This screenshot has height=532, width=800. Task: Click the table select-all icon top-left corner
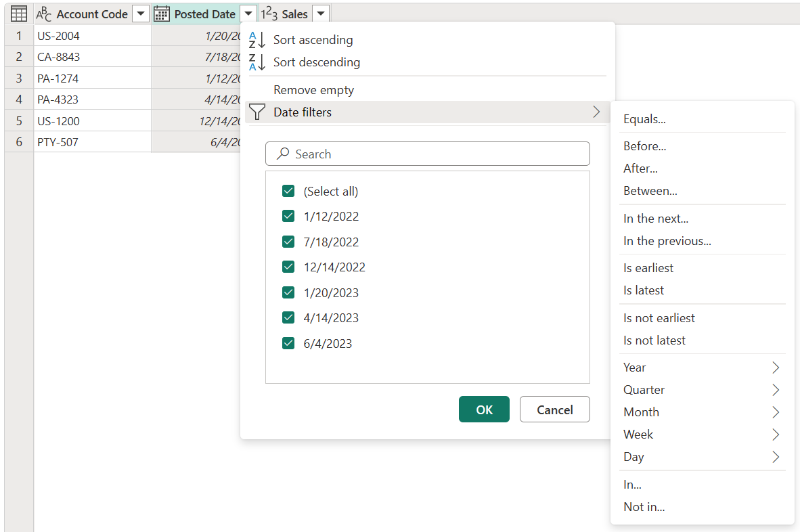18,13
